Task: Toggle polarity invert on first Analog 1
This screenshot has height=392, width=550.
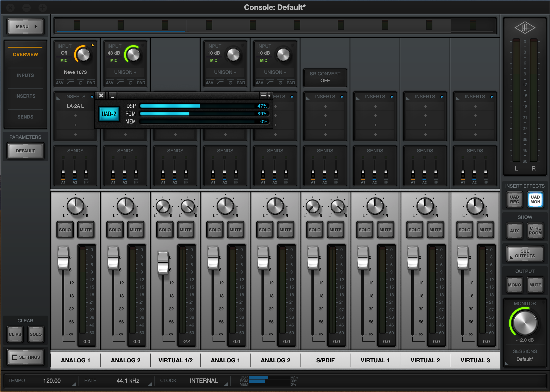Action: coord(81,83)
